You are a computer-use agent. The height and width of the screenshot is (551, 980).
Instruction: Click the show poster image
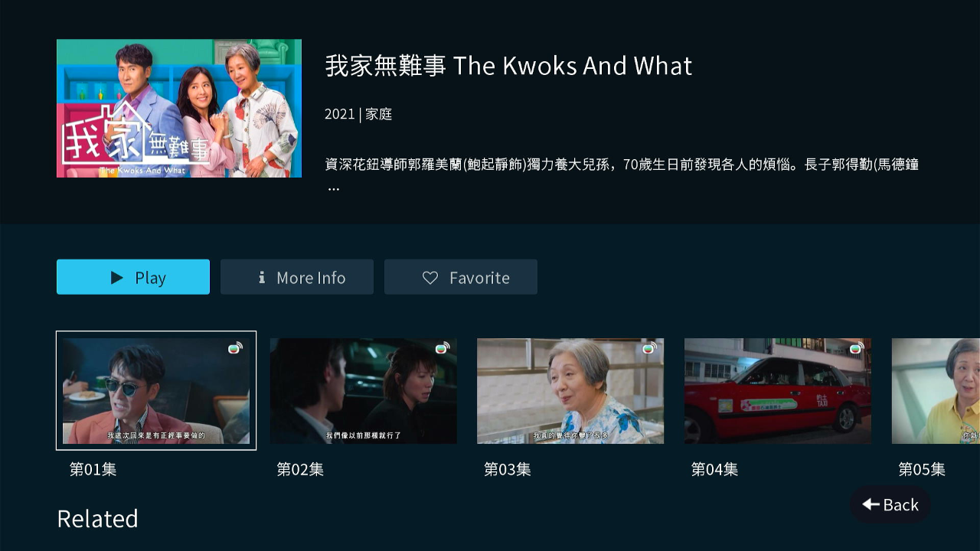coord(179,109)
